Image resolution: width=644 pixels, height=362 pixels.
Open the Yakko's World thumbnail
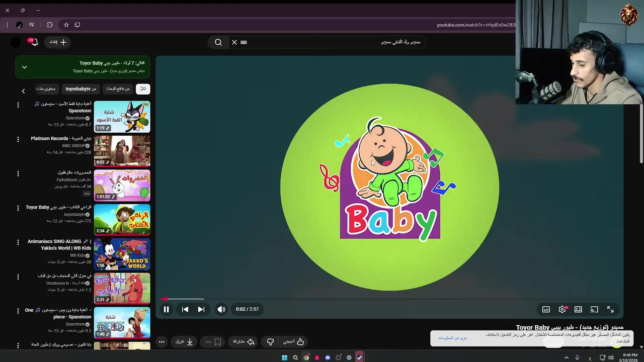point(122,254)
